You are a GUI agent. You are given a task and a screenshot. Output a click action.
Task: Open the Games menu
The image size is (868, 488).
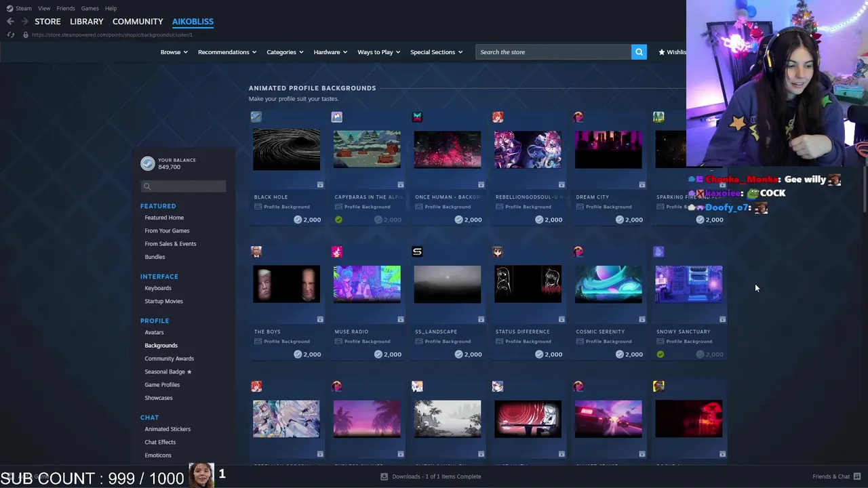[90, 8]
